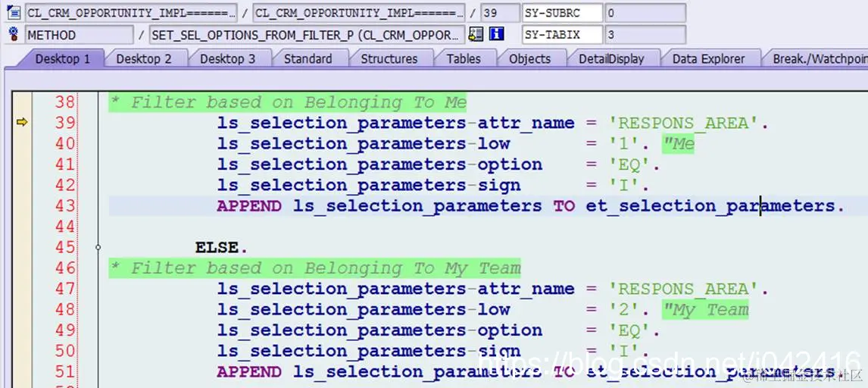The height and width of the screenshot is (388, 868).
Task: Open the Standard tab
Action: (308, 58)
